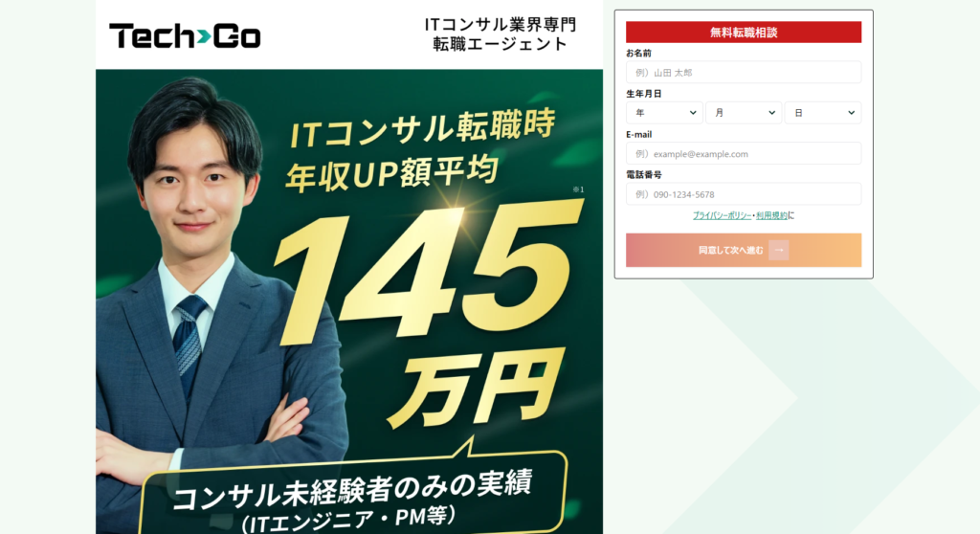Focus the 電話番号 phone number field
The image size is (980, 534).
pos(744,194)
